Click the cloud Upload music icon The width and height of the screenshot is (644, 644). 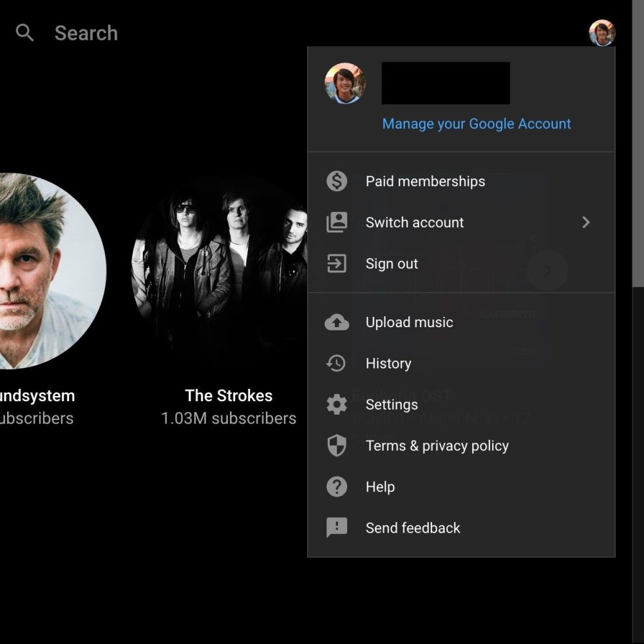[x=337, y=322]
